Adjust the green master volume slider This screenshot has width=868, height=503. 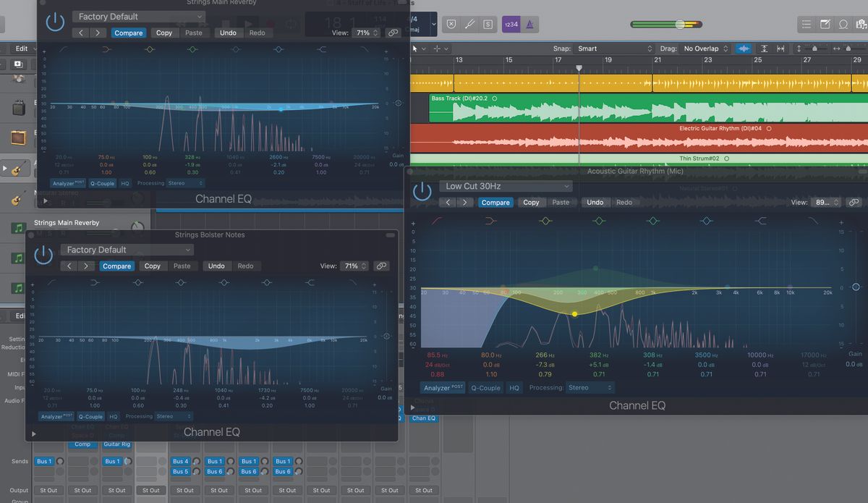(x=680, y=23)
